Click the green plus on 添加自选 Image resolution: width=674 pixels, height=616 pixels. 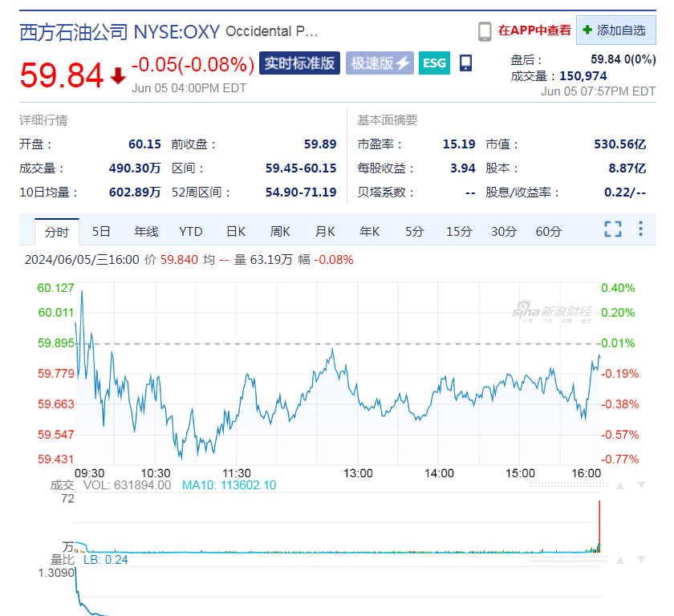588,30
